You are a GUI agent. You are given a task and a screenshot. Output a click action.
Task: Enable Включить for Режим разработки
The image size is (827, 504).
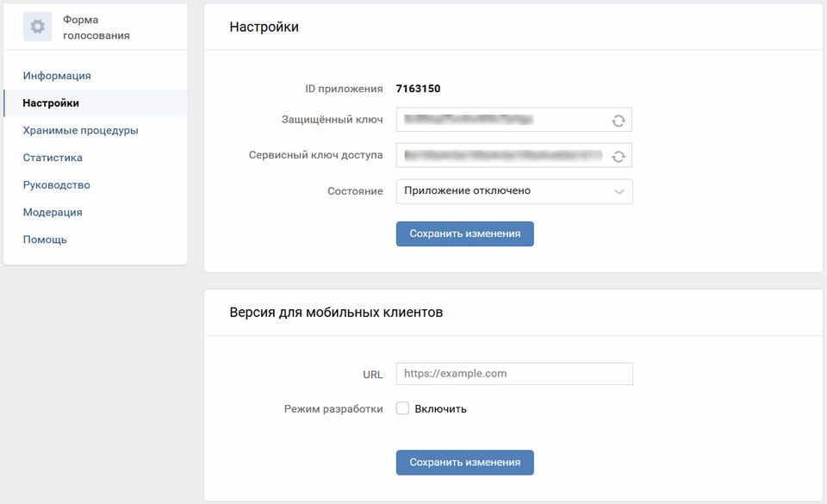(x=401, y=408)
